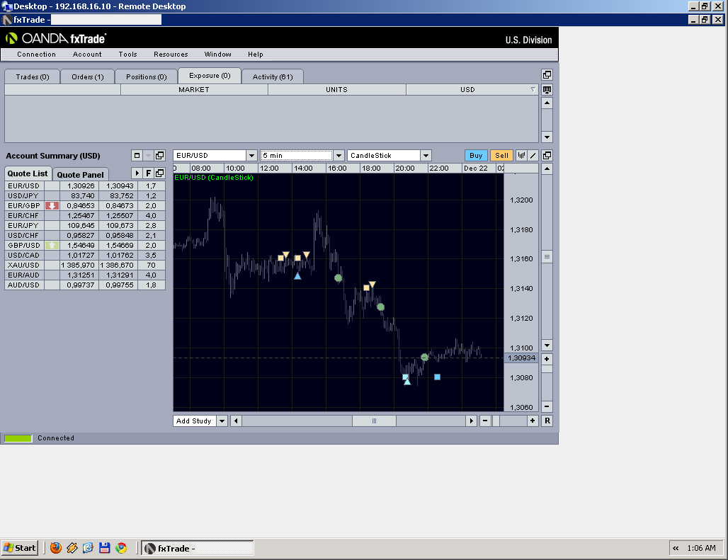Select the USD/JPY row in the quote list

85,196
